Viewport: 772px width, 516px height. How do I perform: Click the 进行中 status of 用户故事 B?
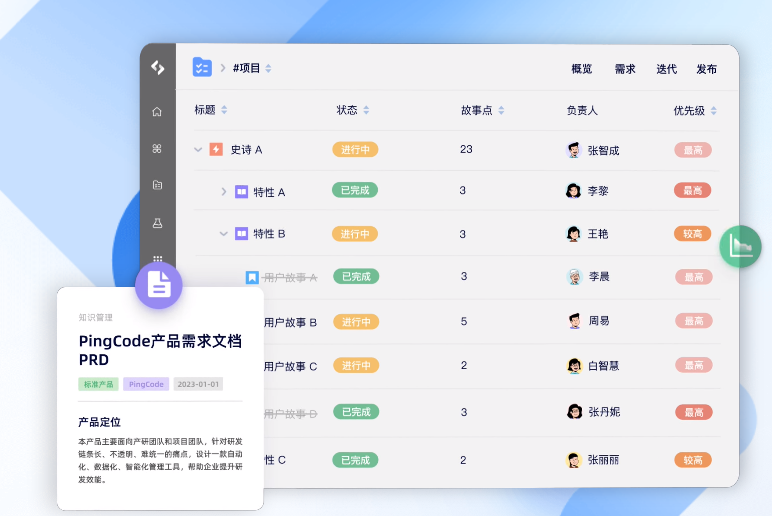pyautogui.click(x=356, y=322)
